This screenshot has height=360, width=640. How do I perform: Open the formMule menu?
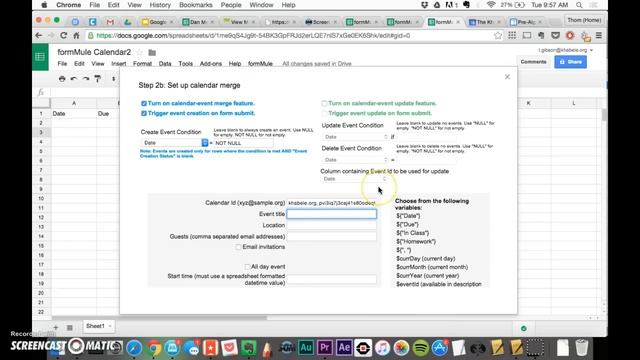(x=260, y=64)
